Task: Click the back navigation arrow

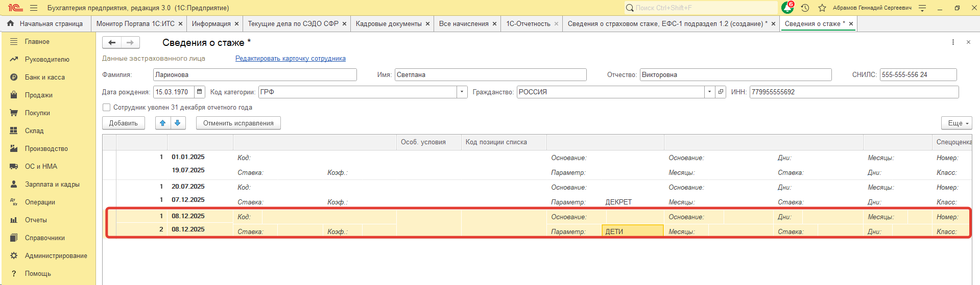Action: point(112,42)
